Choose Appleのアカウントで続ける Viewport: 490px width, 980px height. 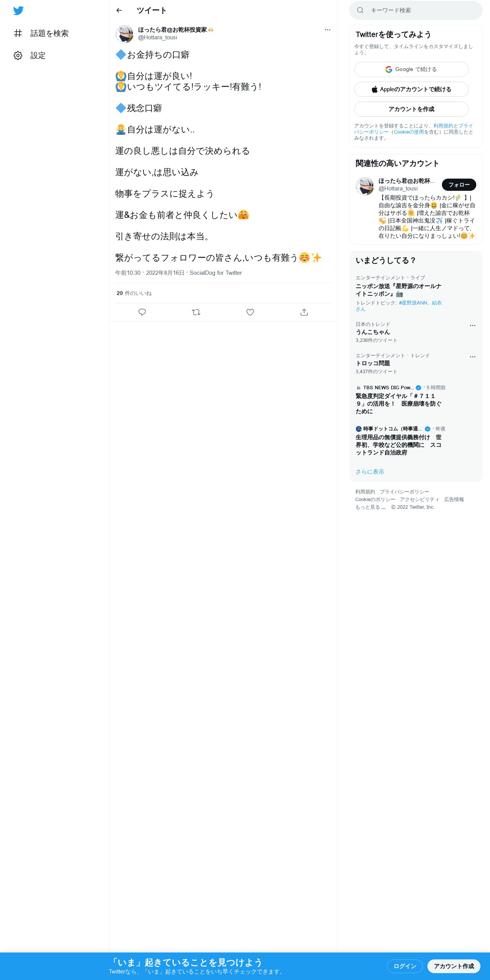[411, 89]
